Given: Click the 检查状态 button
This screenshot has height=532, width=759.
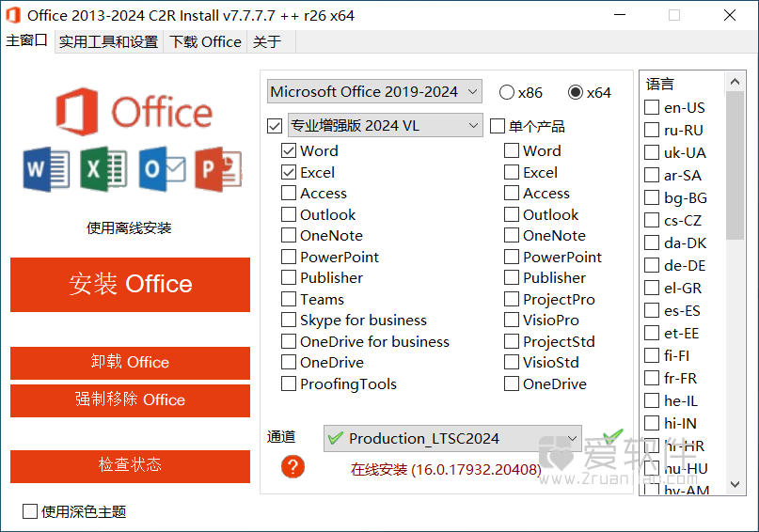Looking at the screenshot, I should pyautogui.click(x=130, y=466).
